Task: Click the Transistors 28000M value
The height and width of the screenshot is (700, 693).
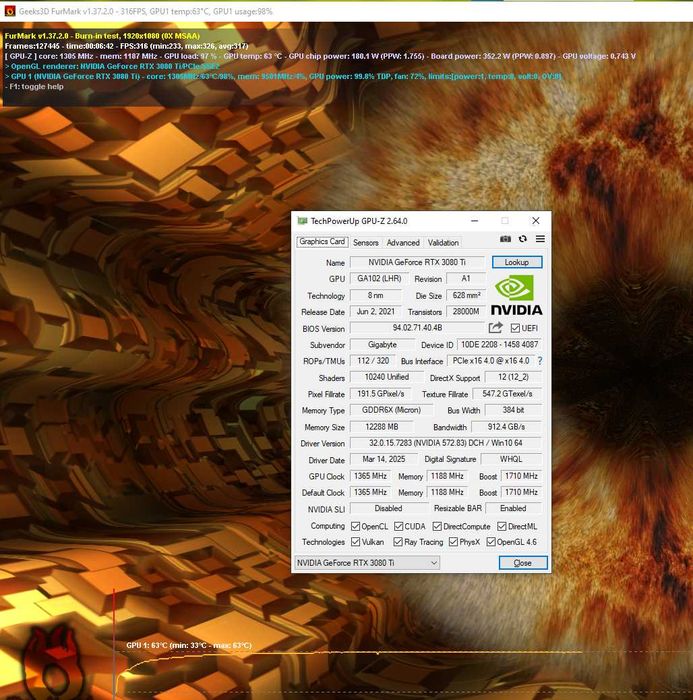Action: (x=466, y=312)
